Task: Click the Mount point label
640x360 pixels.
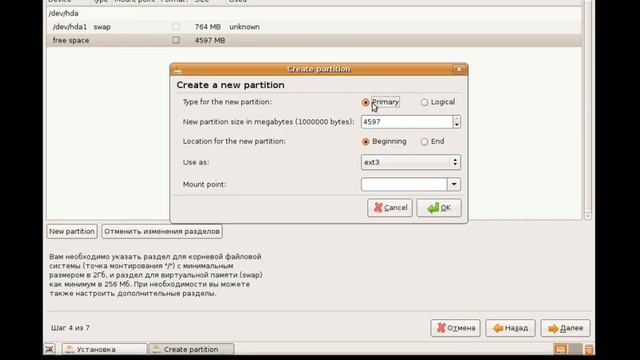Action: (x=204, y=184)
